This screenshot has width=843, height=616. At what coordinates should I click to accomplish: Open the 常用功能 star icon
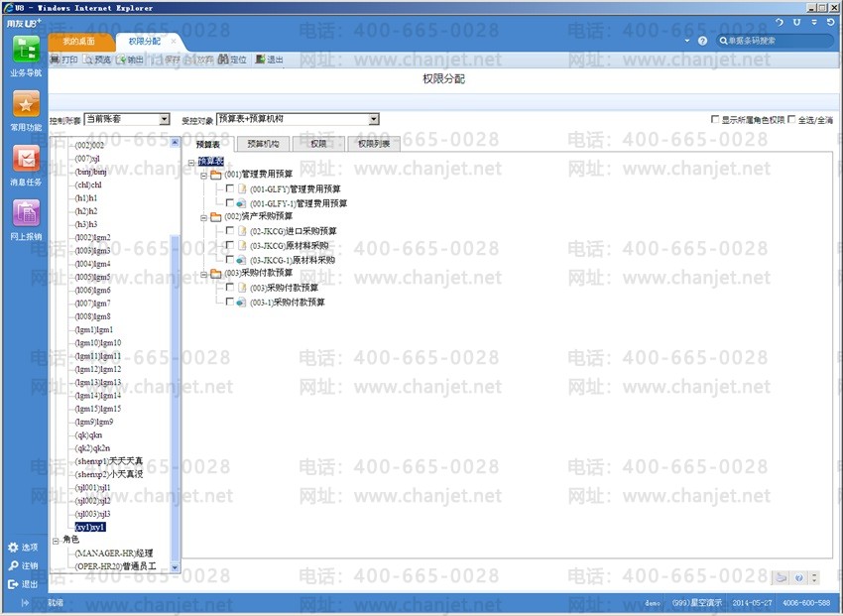point(26,104)
